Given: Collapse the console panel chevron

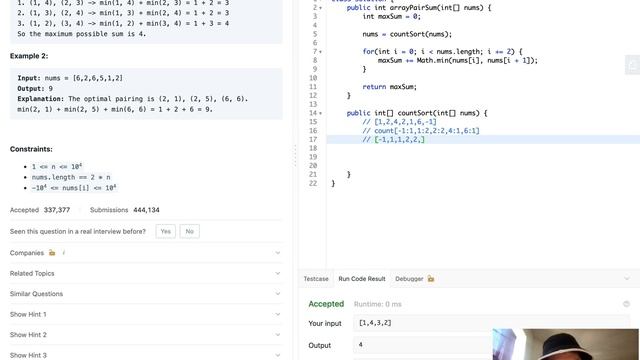Looking at the screenshot, I should pos(627,278).
